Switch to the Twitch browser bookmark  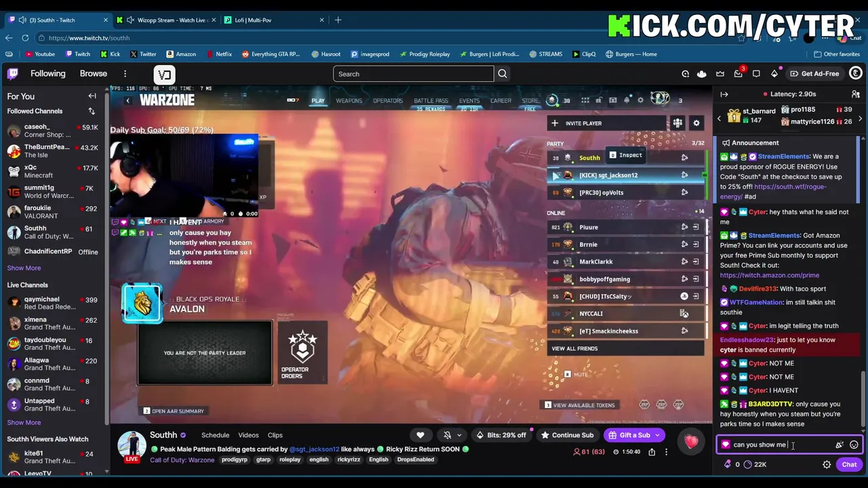[78, 54]
